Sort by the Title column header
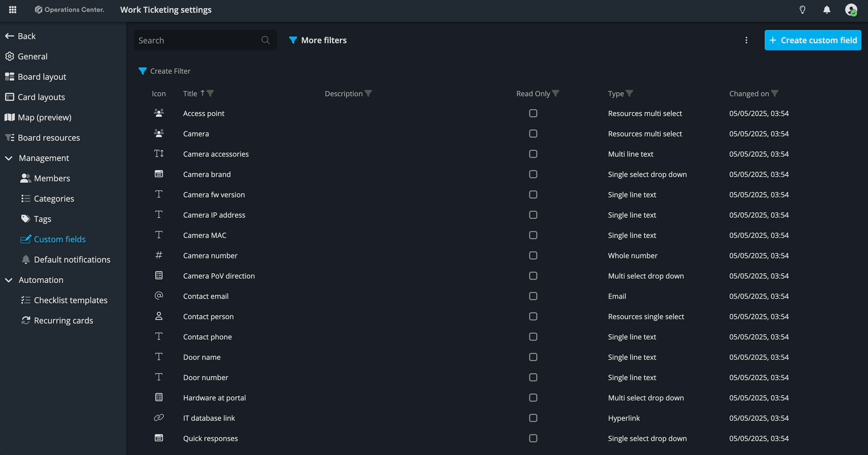 190,93
